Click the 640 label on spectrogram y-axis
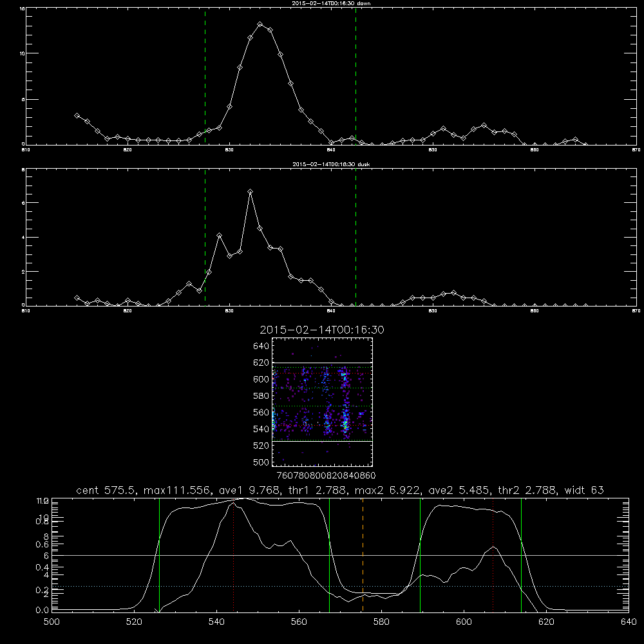Viewport: 644px width, 644px height. [261, 346]
